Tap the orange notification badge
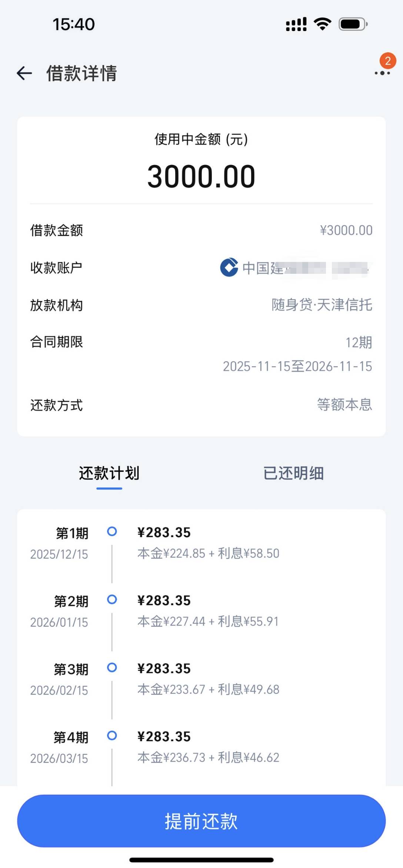Viewport: 403px width, 868px height. click(x=387, y=61)
